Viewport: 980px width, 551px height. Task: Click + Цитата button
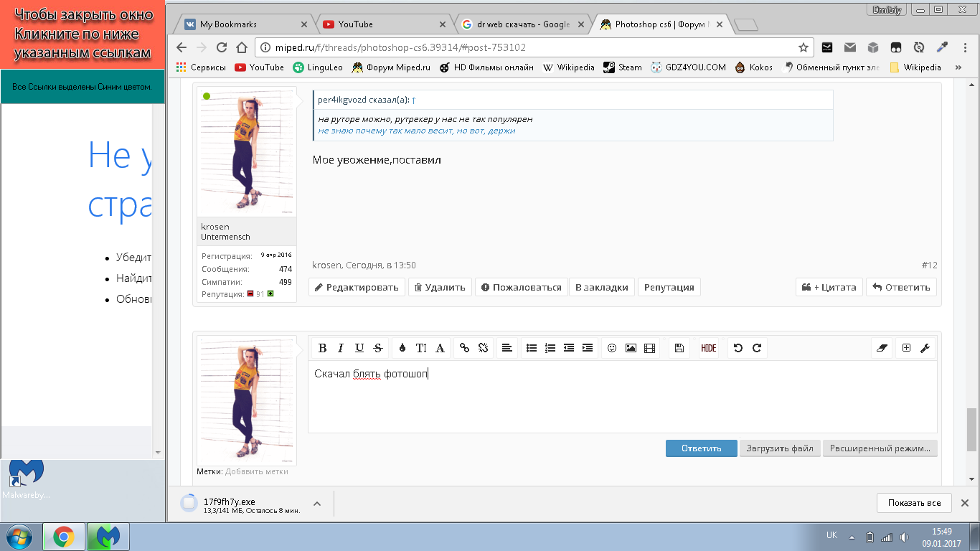(x=829, y=287)
